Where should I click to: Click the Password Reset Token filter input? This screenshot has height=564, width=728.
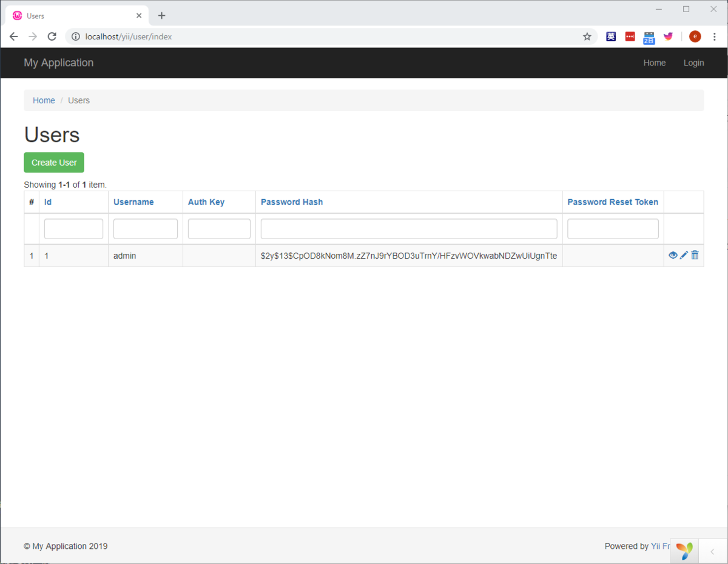613,229
